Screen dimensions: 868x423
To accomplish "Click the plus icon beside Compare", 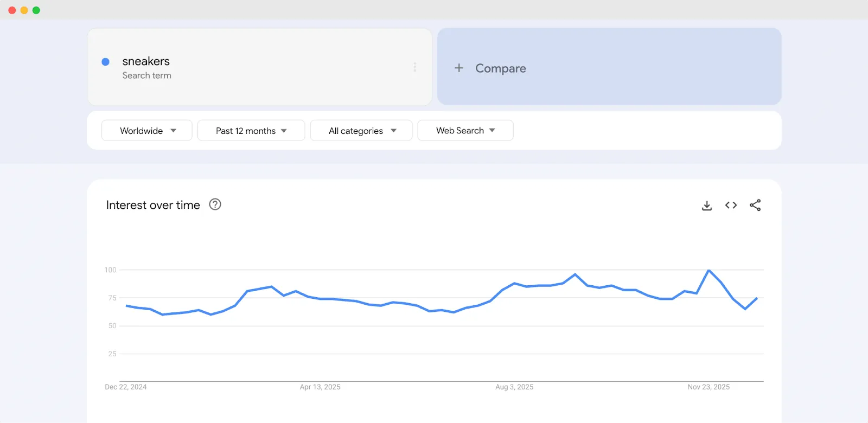I will pos(459,68).
